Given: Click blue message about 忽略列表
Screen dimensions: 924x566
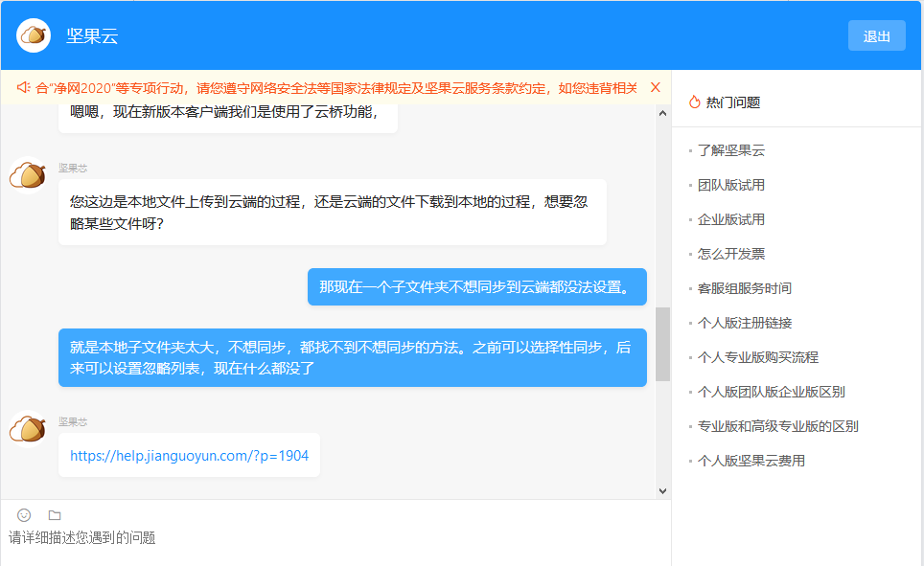Looking at the screenshot, I should click(x=353, y=357).
